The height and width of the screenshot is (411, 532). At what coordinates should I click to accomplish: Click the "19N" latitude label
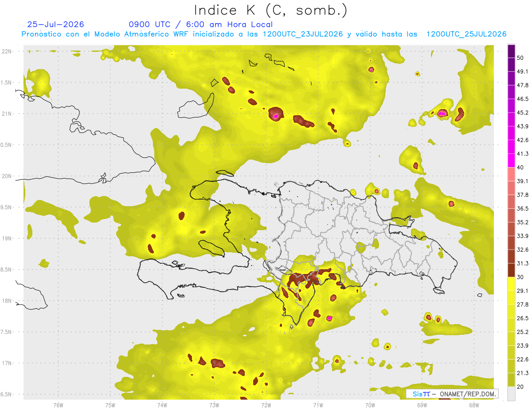tap(7, 239)
